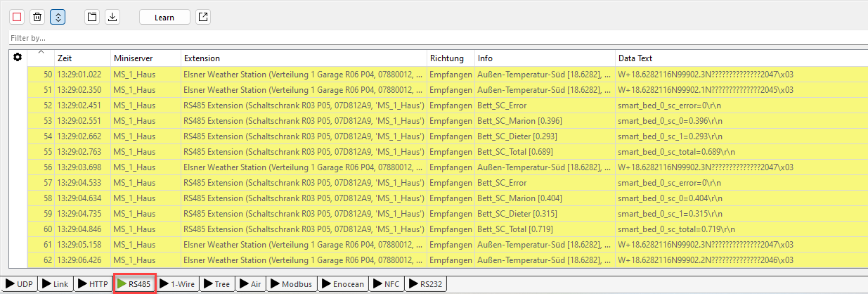
Task: Toggle sort order on the row number column
Action: [x=41, y=58]
